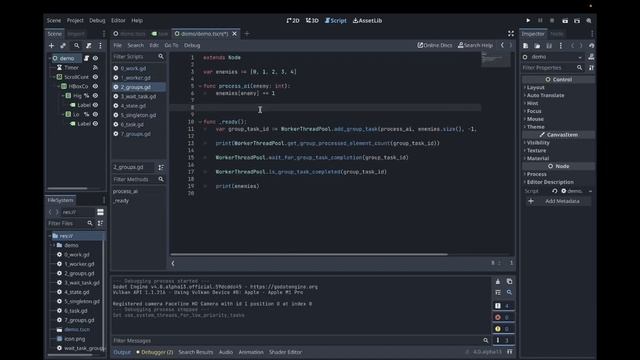Run the project with Play button
This screenshot has height=360, width=640.
(x=528, y=20)
